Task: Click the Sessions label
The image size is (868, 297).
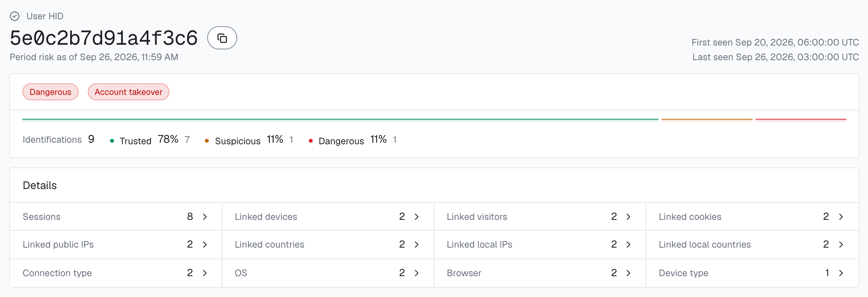Action: pyautogui.click(x=42, y=217)
